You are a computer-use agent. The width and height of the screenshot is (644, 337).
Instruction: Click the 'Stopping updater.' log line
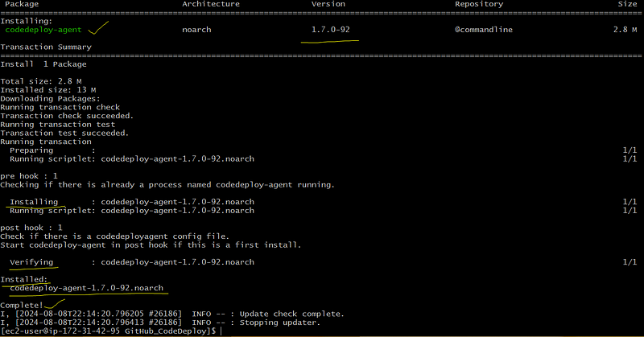[x=160, y=323]
